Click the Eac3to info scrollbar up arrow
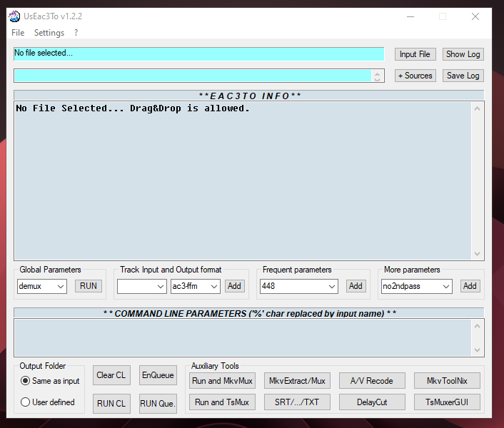The height and width of the screenshot is (428, 504). point(478,109)
